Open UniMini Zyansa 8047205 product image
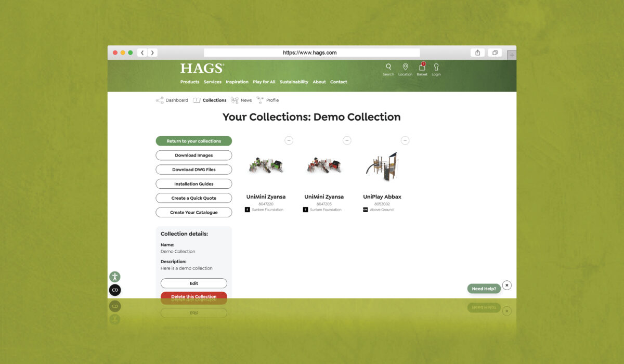This screenshot has height=364, width=624. coord(324,166)
